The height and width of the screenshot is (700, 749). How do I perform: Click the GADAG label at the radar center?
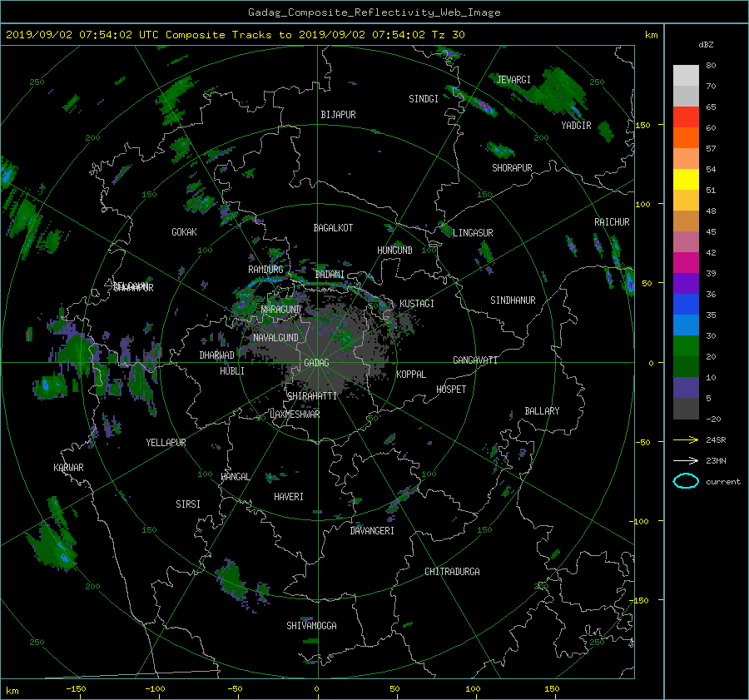[x=316, y=363]
